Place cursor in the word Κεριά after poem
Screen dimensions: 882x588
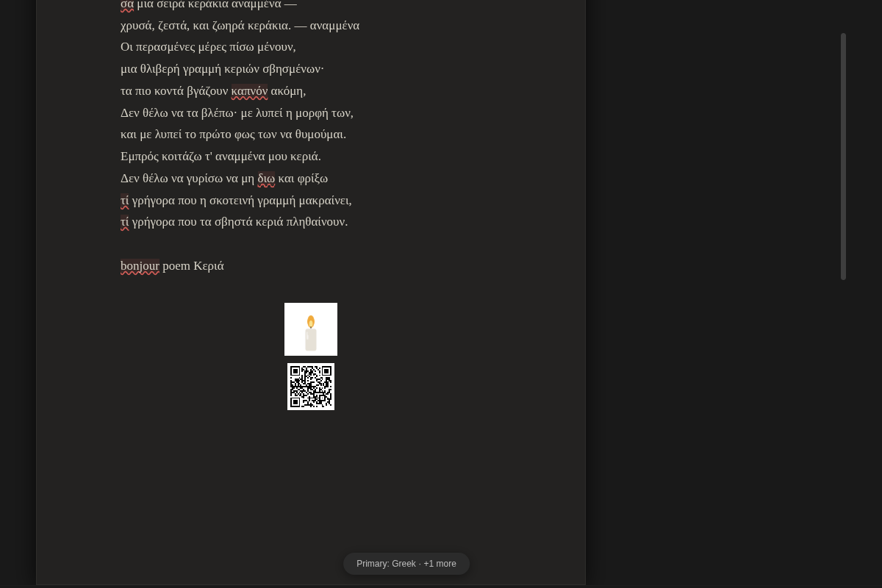tap(209, 266)
